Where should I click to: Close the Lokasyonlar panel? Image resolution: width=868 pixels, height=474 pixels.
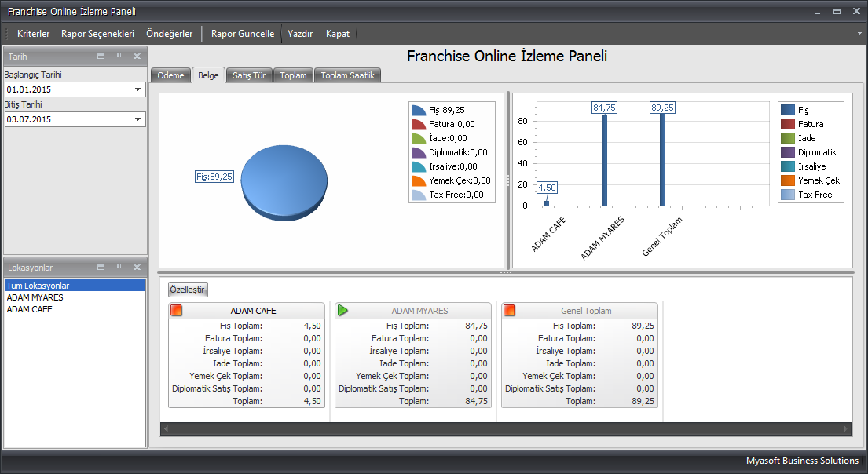coord(137,268)
